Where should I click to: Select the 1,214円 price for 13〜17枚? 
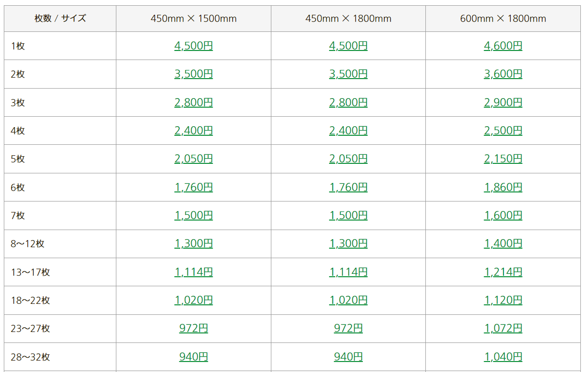[x=503, y=272]
